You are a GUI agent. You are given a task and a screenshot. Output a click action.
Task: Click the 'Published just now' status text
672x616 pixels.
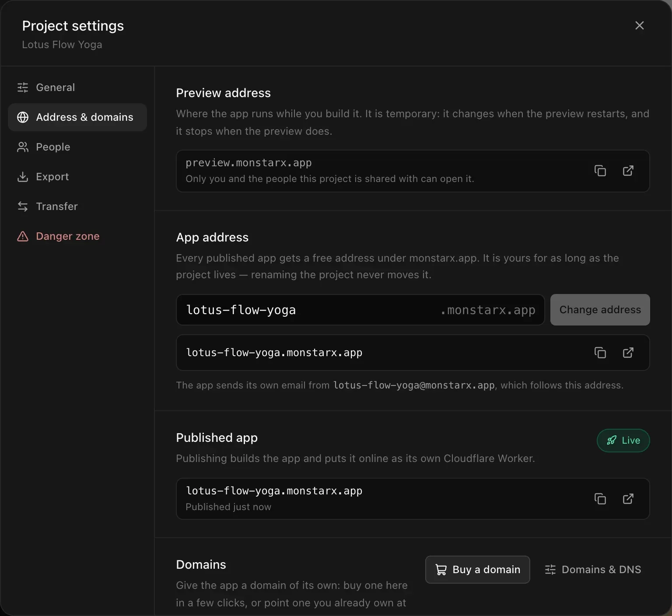tap(228, 507)
